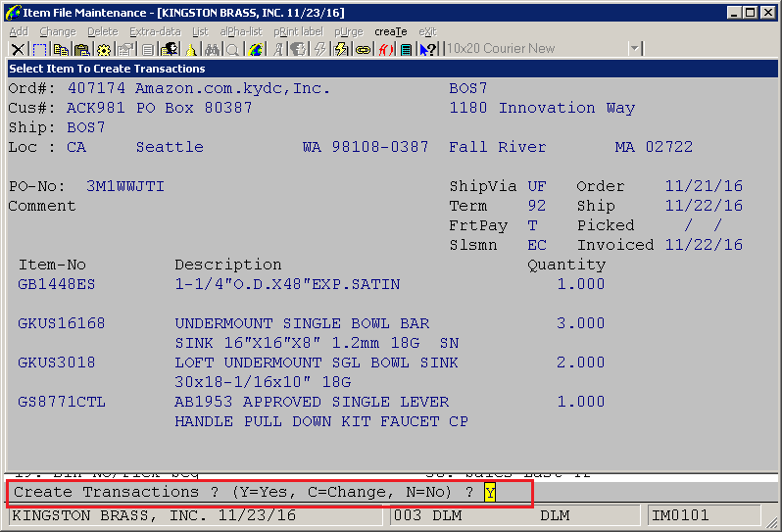The image size is (782, 532).
Task: Click the ship-to address 1180 Innovation Way
Action: pos(542,108)
